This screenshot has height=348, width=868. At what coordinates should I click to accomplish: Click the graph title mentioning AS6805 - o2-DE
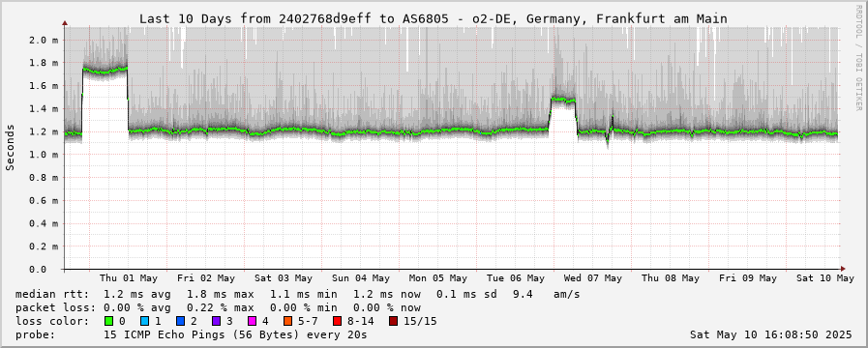point(433,18)
